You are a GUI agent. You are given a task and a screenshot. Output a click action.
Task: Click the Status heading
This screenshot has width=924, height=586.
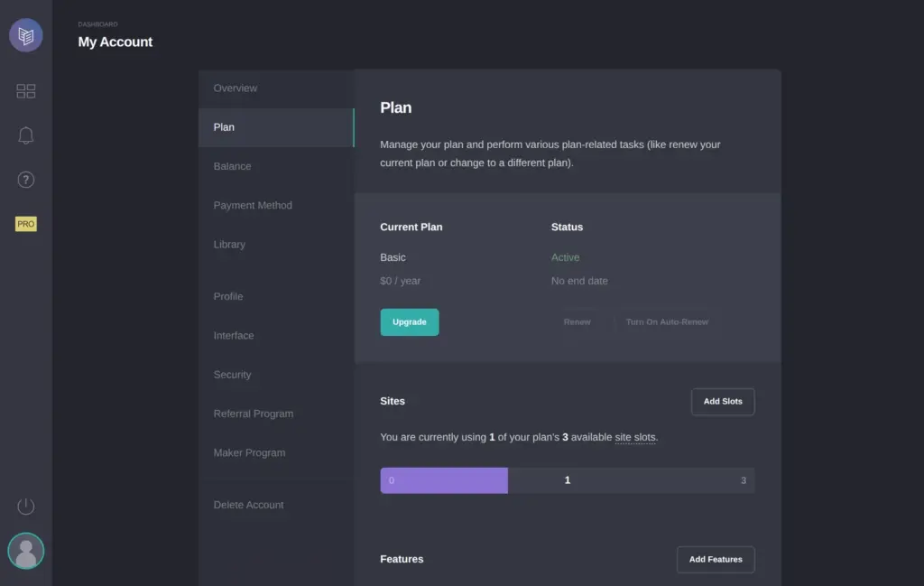point(567,227)
